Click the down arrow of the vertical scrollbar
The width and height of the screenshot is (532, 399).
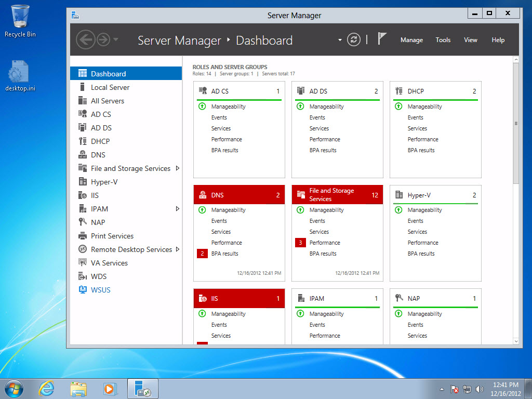pyautogui.click(x=516, y=340)
